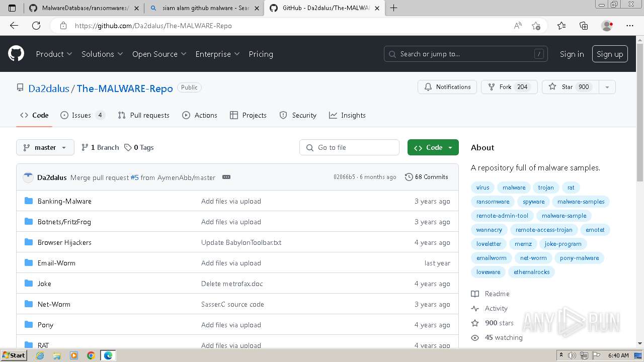
Task: Expand the Product menu
Action: (54, 54)
